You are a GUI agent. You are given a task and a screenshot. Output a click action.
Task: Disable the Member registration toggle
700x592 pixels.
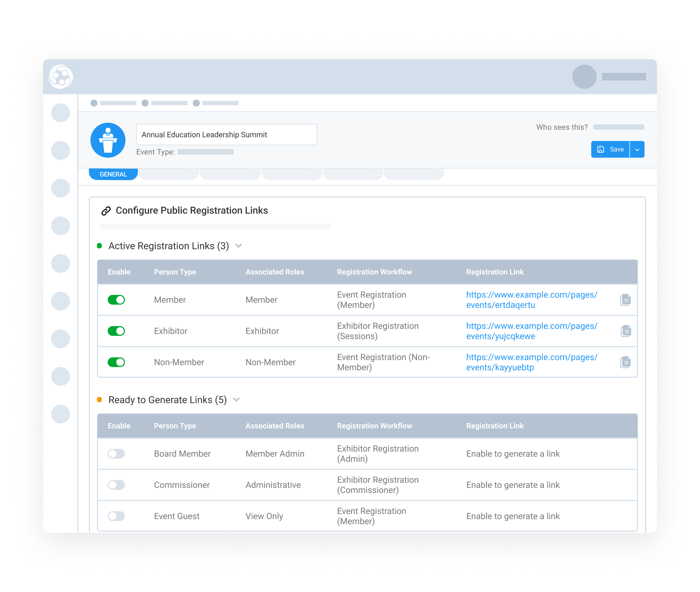tap(116, 300)
